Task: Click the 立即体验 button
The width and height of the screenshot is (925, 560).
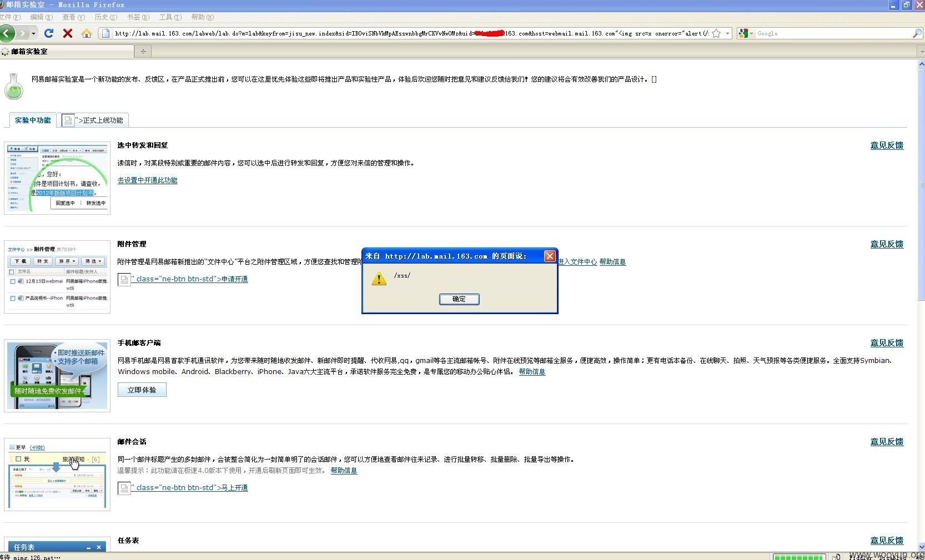Action: click(x=142, y=390)
